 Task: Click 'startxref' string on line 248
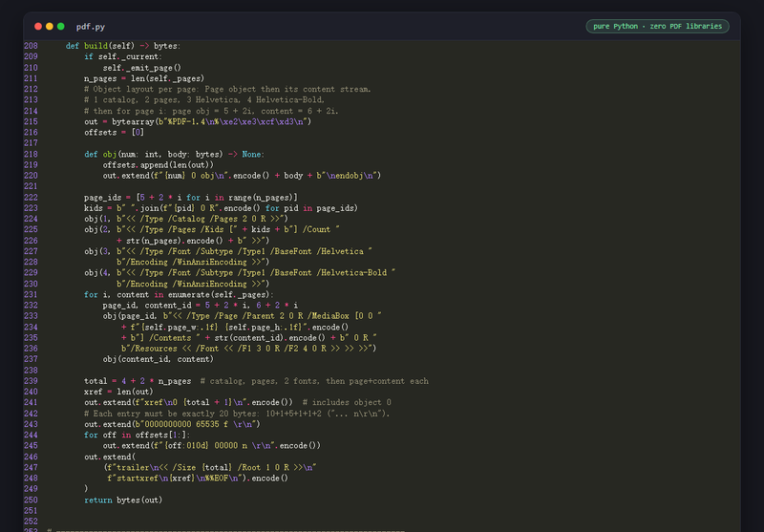point(138,479)
